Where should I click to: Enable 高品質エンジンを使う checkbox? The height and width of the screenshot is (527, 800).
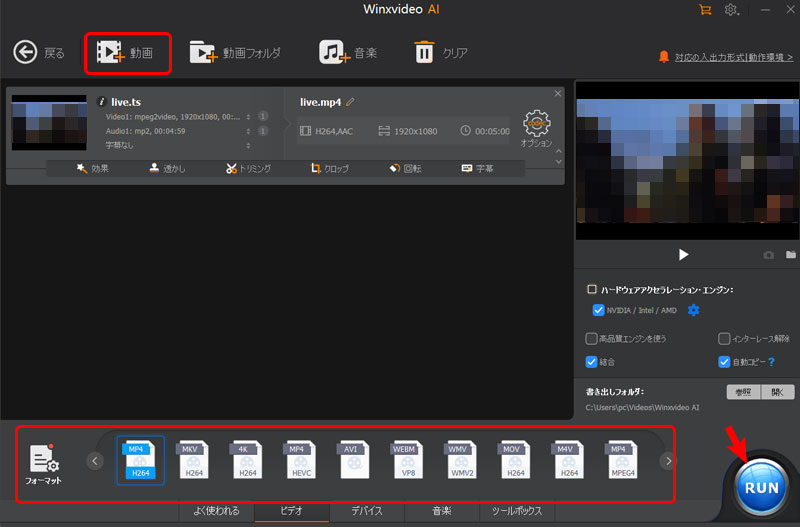[x=591, y=338]
